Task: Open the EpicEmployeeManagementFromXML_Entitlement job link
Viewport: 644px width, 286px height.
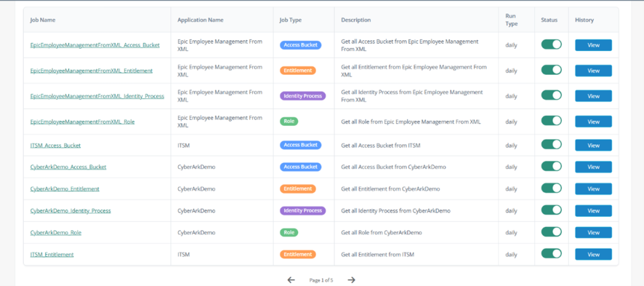Action: coord(91,71)
